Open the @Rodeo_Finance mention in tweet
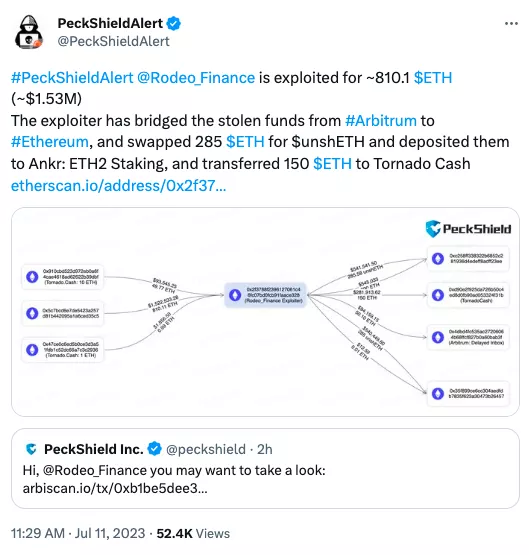This screenshot has width=529, height=555. (196, 78)
